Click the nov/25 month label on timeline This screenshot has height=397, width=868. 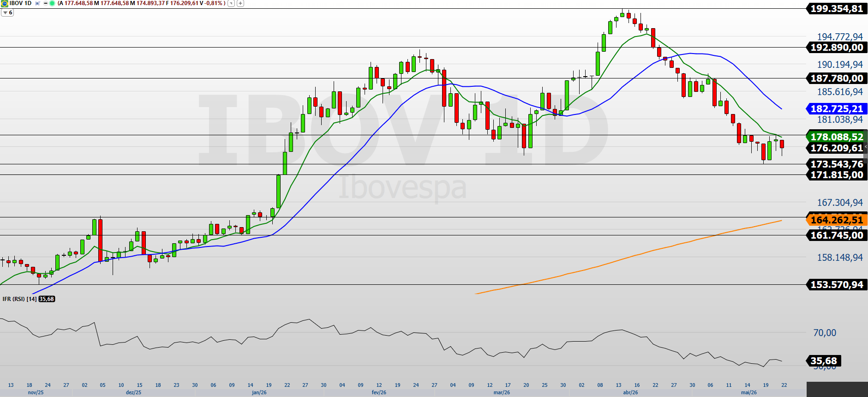pyautogui.click(x=36, y=393)
